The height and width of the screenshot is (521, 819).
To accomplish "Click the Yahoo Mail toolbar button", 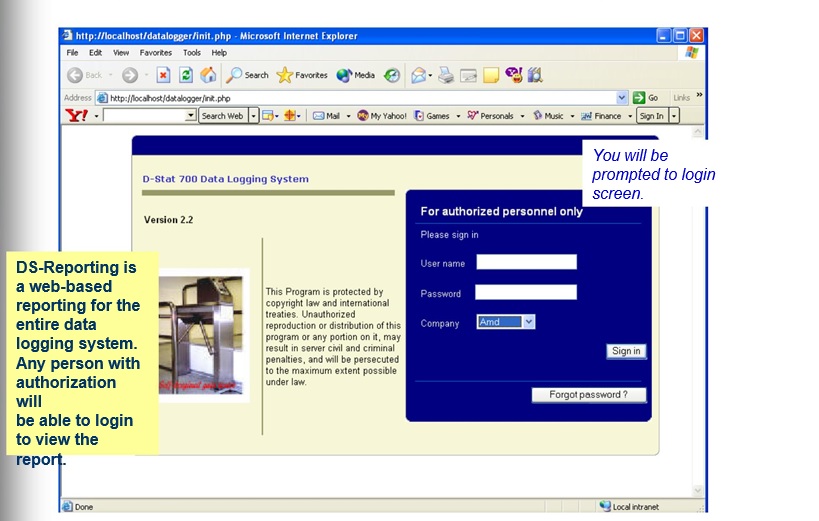I will click(327, 116).
